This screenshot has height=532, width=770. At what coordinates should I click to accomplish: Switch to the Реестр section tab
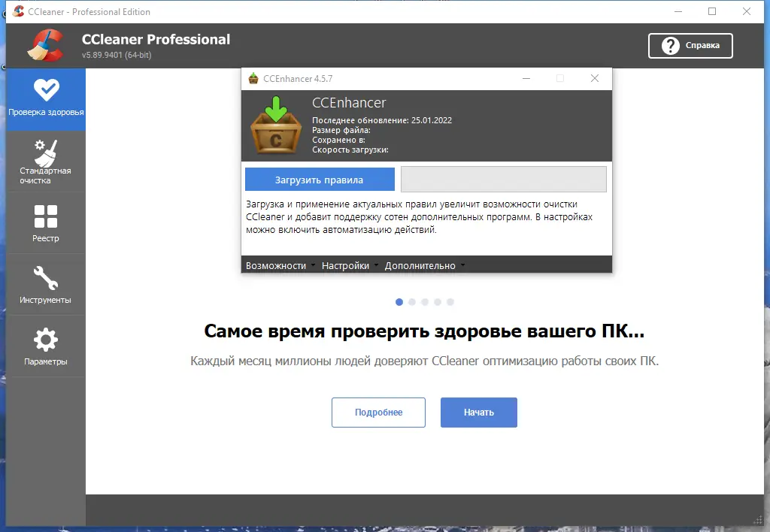click(45, 222)
